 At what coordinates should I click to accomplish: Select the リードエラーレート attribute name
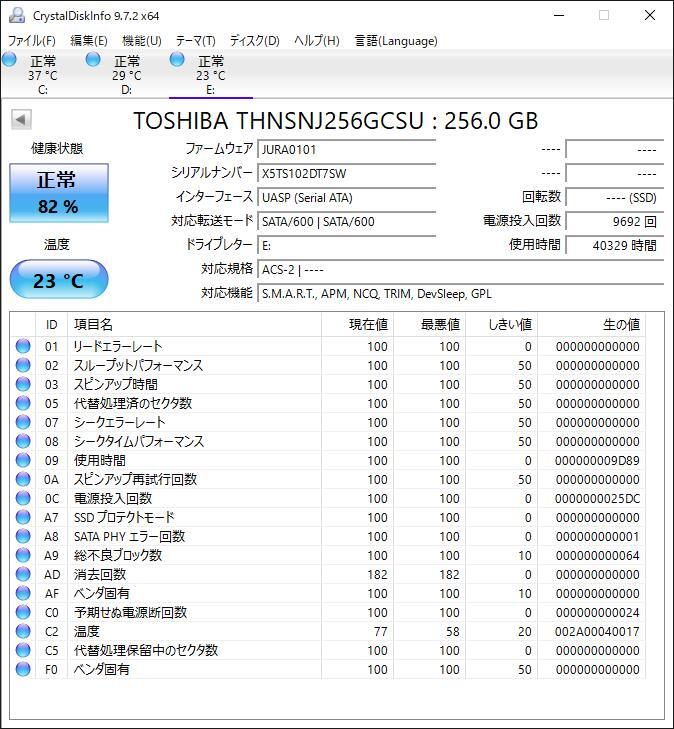pyautogui.click(x=118, y=346)
